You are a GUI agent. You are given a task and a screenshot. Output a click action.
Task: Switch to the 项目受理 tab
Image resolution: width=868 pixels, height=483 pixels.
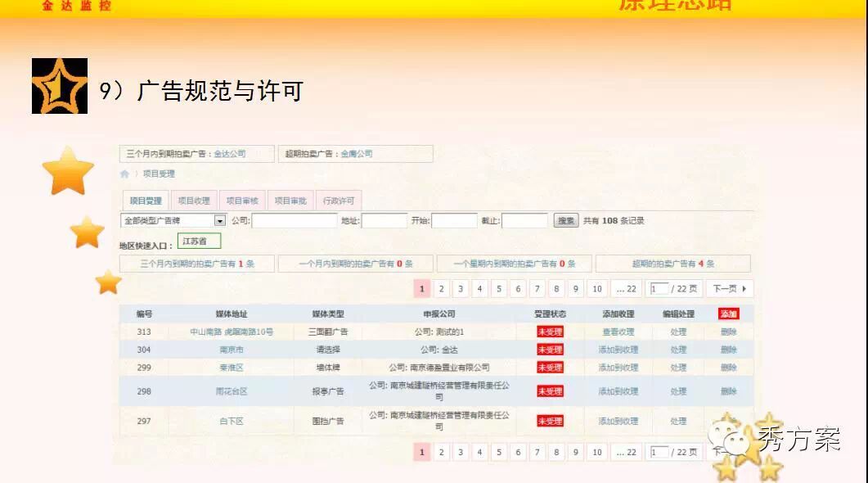coord(146,201)
